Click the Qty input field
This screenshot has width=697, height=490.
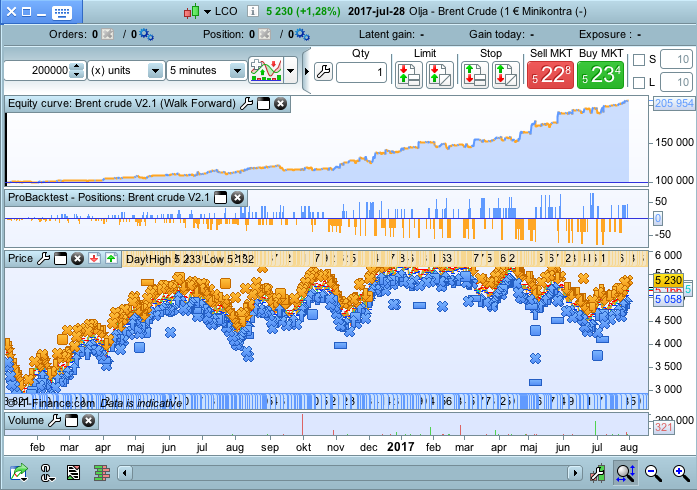(361, 72)
